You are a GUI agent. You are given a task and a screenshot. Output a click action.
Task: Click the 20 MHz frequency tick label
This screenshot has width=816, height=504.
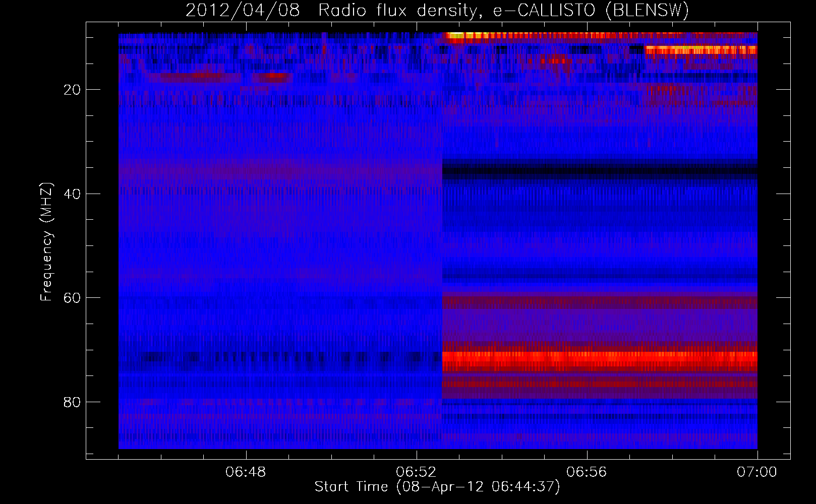[73, 90]
